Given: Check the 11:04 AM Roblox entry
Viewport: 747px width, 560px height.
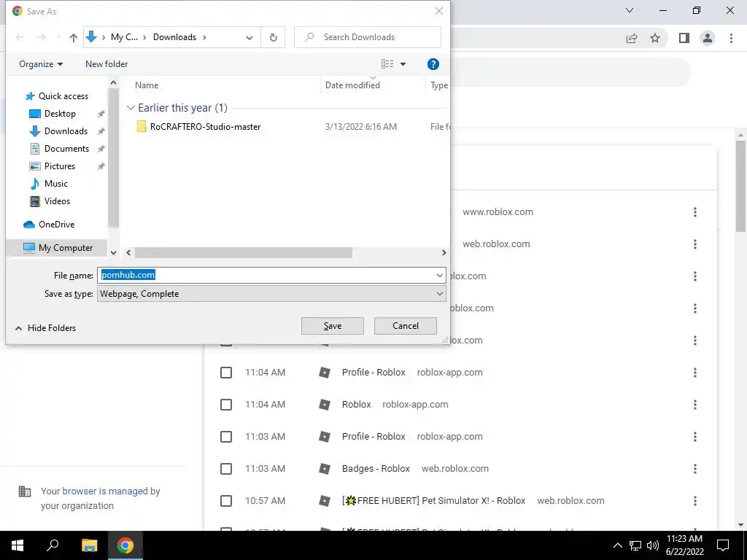Looking at the screenshot, I should pos(226,405).
